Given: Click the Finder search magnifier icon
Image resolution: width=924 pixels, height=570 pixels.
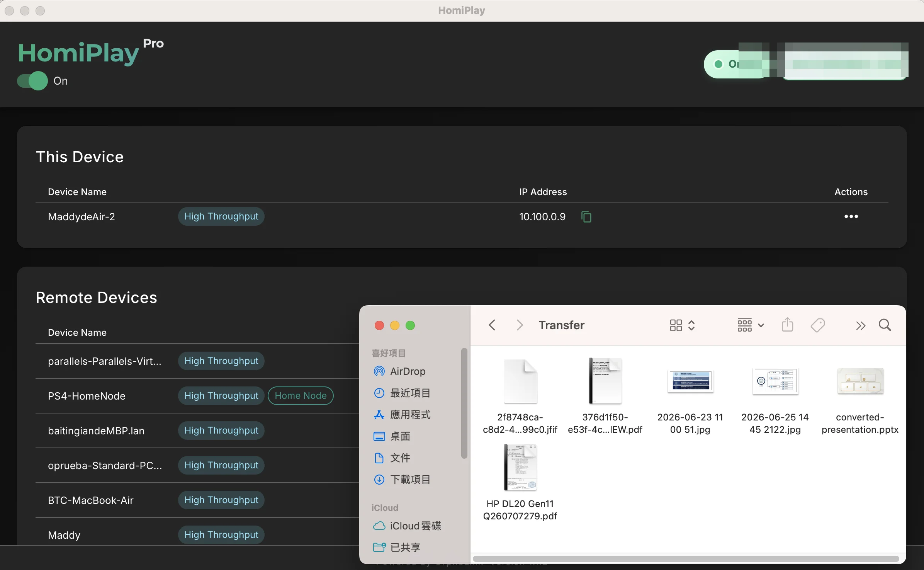Looking at the screenshot, I should [x=885, y=325].
